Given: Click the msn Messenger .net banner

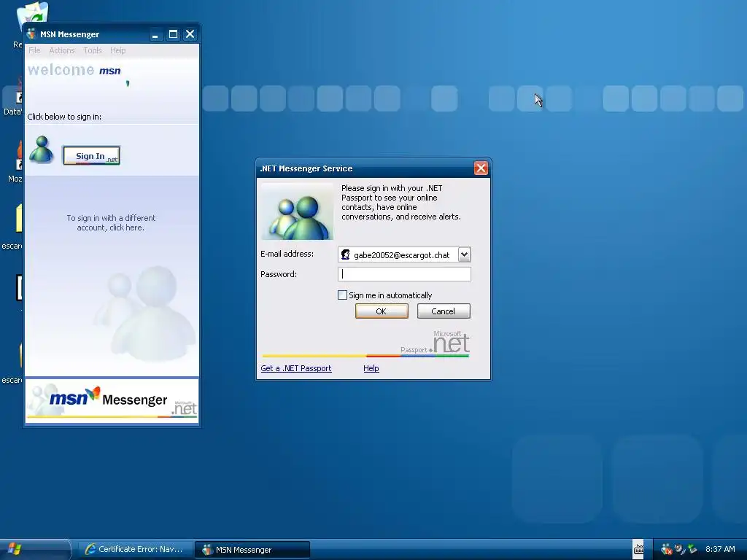Looking at the screenshot, I should (112, 400).
